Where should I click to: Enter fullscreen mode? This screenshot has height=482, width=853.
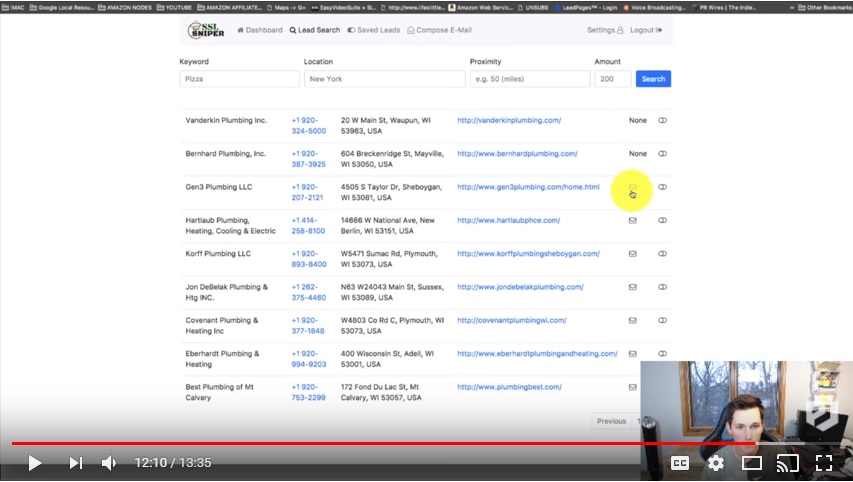click(x=824, y=463)
